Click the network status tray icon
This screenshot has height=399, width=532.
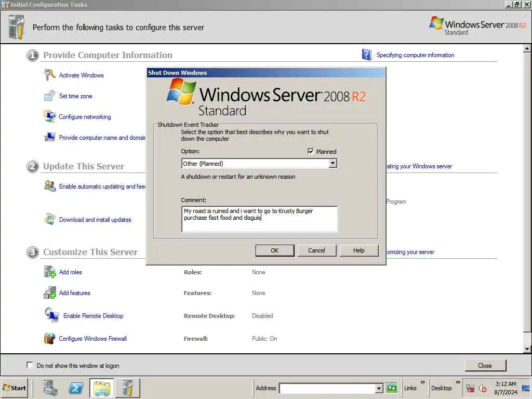pyautogui.click(x=470, y=388)
